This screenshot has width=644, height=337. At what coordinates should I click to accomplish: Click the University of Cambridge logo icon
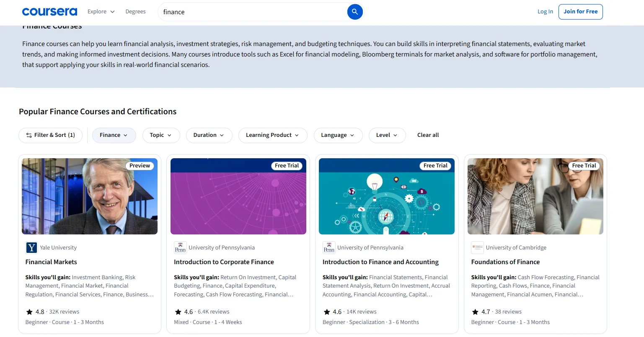[477, 248]
